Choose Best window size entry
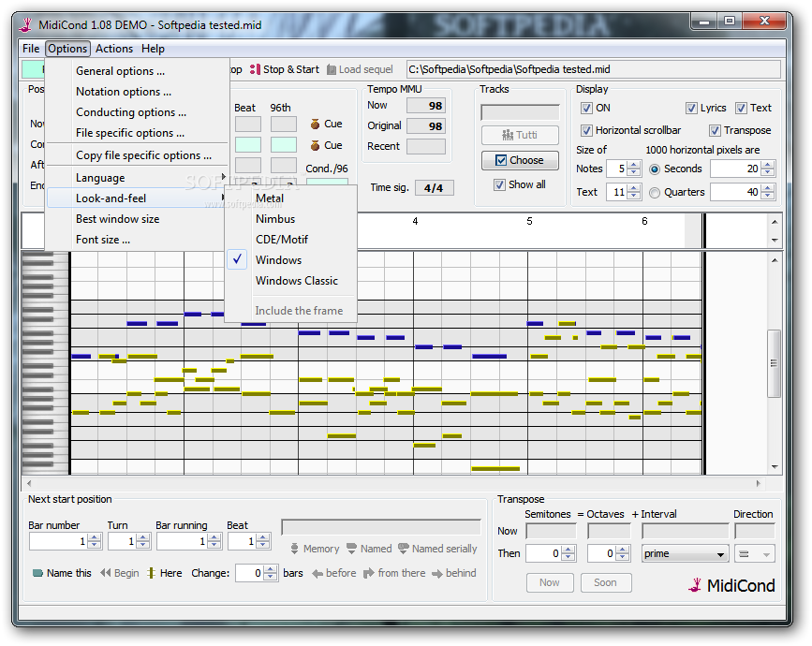The width and height of the screenshot is (812, 646). [138, 219]
